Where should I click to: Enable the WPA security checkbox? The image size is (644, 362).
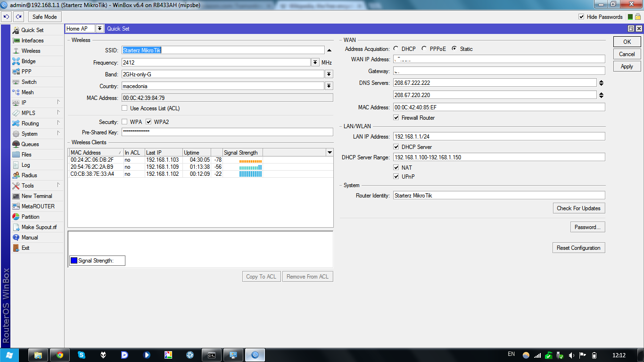pyautogui.click(x=124, y=122)
